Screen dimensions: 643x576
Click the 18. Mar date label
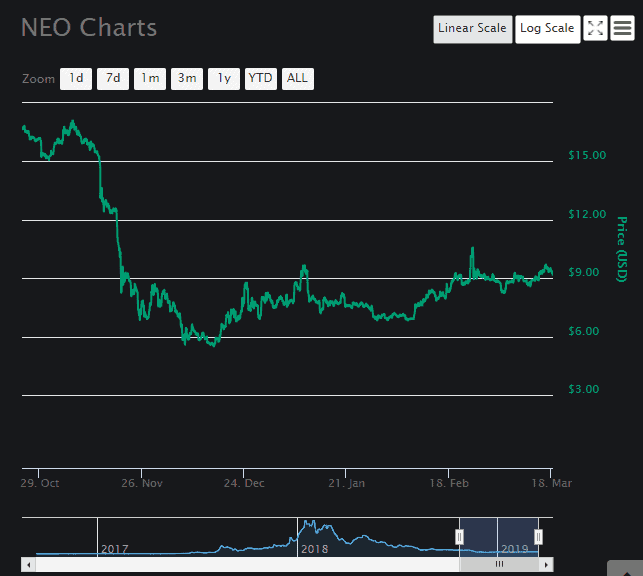[552, 483]
